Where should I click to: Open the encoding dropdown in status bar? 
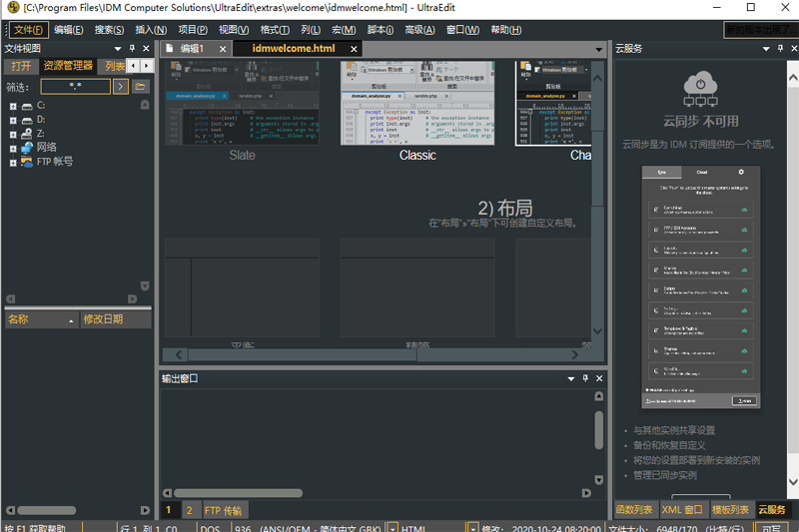coord(393,527)
